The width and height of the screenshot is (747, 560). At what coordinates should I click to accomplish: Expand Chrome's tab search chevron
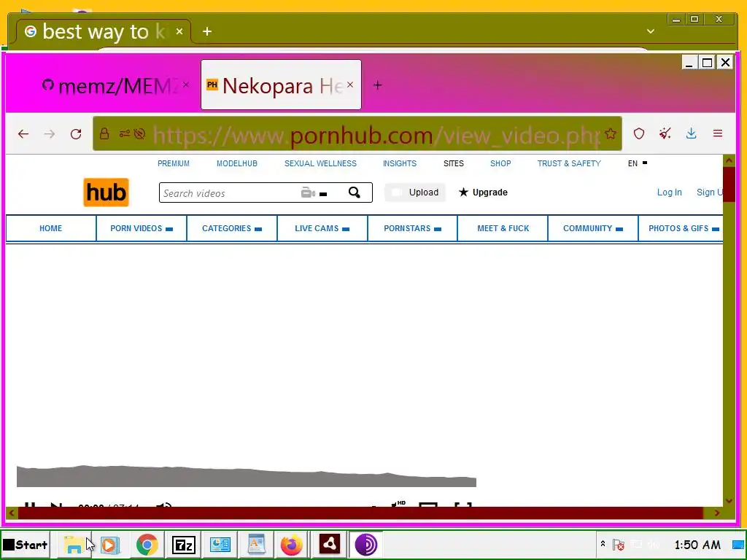(x=650, y=31)
